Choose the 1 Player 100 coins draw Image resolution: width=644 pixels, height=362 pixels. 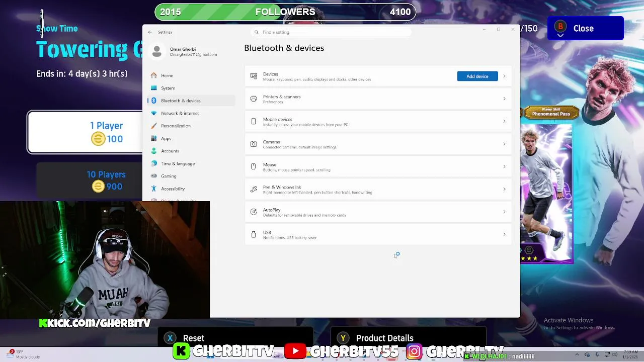pos(85,132)
